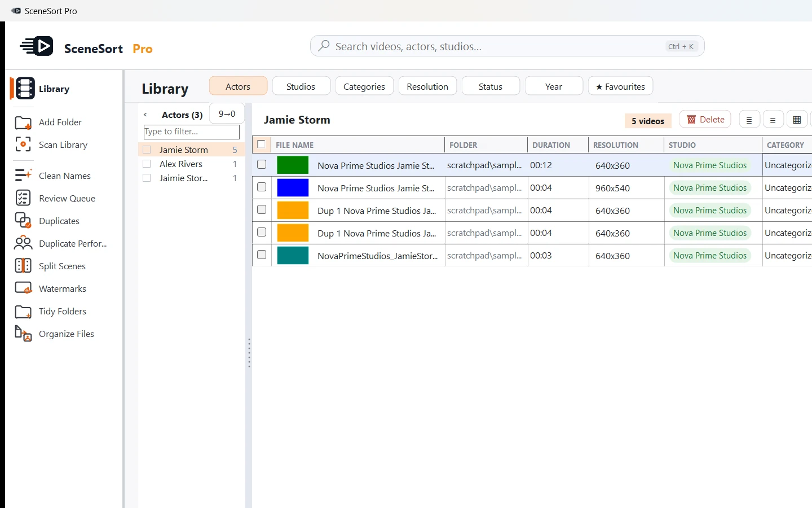Screen dimensions: 812x508
Task: Toggle the select-all header checkbox
Action: click(261, 144)
